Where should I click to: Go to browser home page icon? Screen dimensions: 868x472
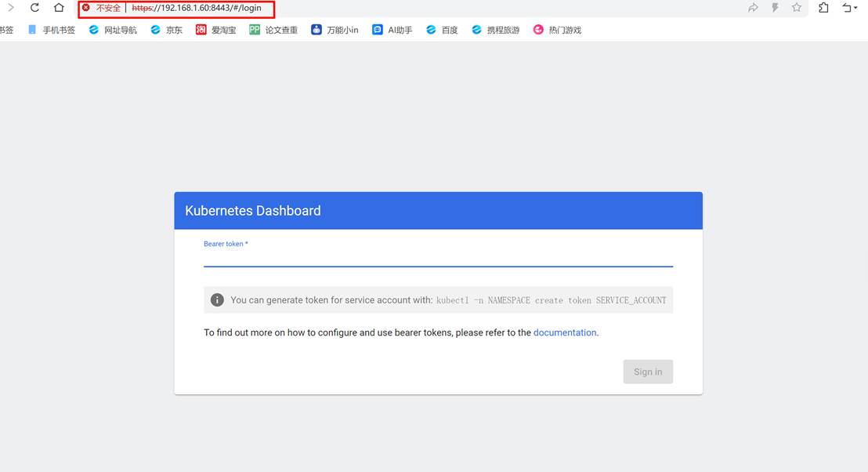[x=59, y=8]
